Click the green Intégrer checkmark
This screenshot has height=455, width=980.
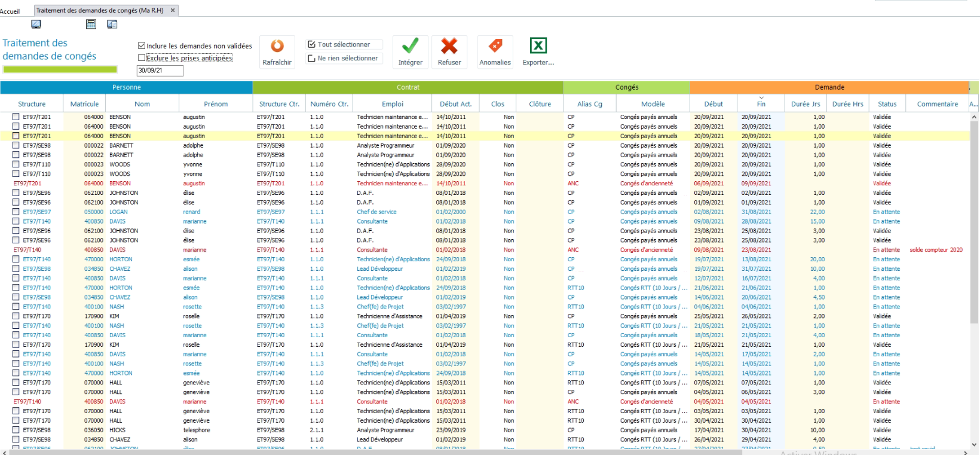(x=411, y=46)
